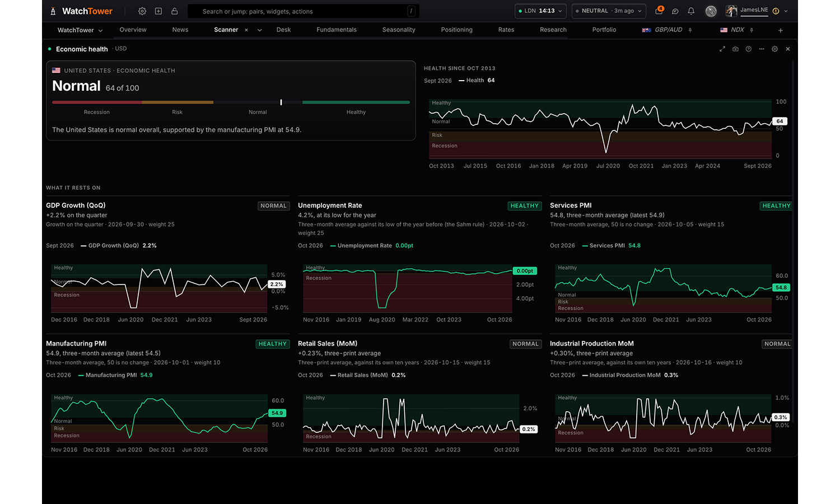Open the Economic health help icon
The image size is (840, 504).
pyautogui.click(x=749, y=49)
